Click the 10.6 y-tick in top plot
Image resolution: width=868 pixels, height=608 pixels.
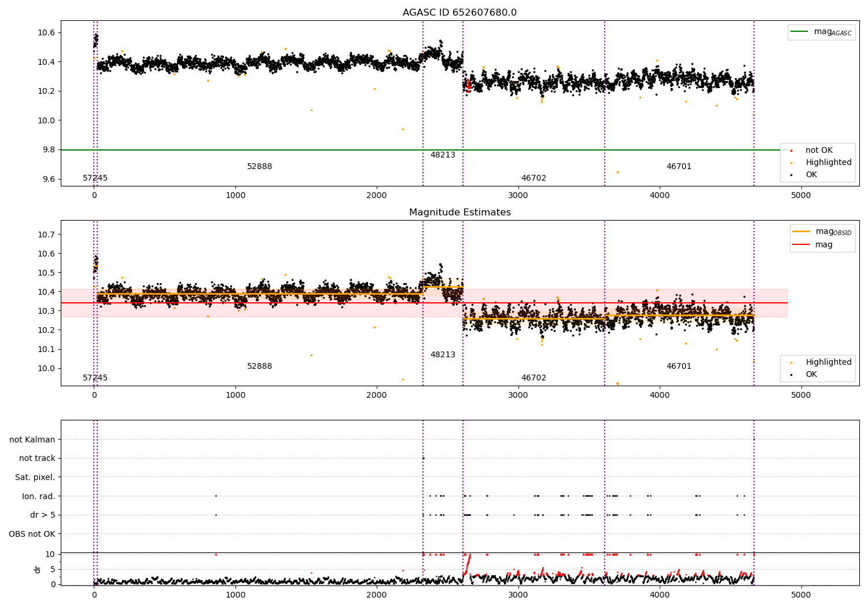coord(47,32)
